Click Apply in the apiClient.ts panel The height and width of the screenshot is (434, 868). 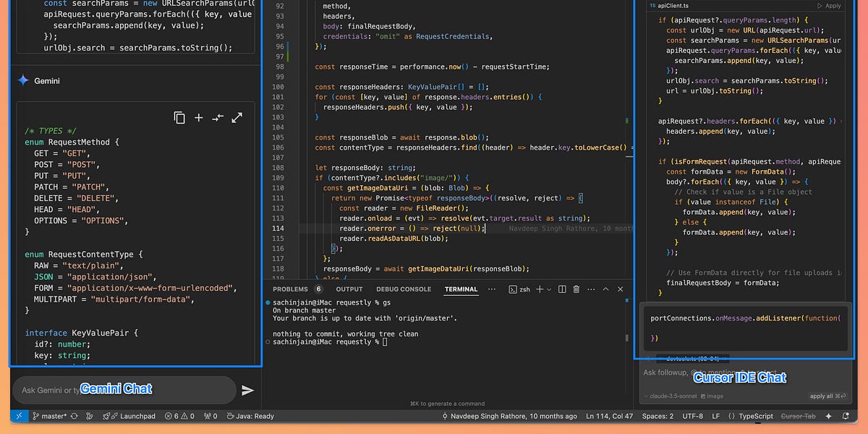point(830,5)
